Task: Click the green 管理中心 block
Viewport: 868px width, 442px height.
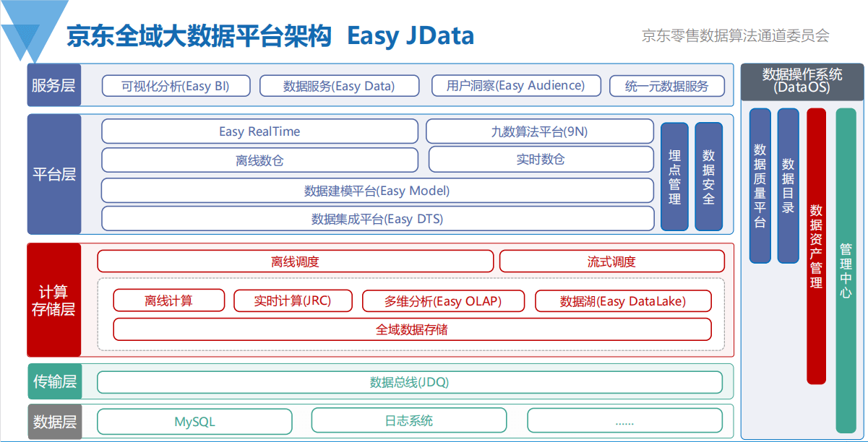Action: (x=846, y=271)
